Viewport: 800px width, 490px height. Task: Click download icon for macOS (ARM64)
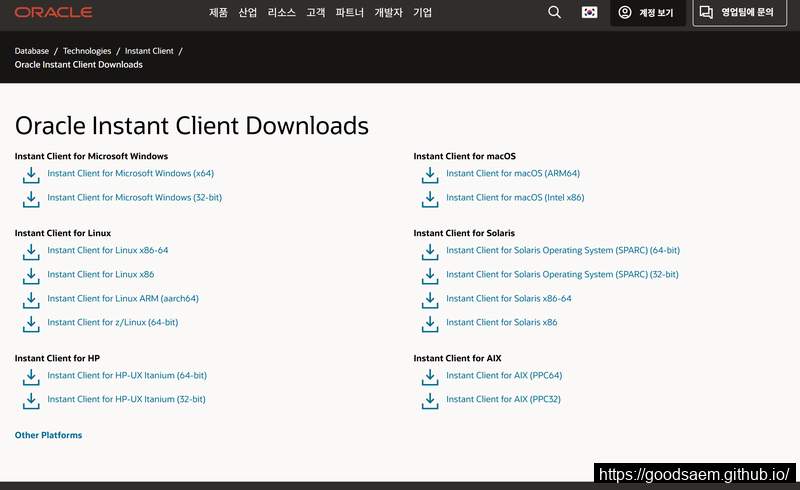tap(430, 175)
